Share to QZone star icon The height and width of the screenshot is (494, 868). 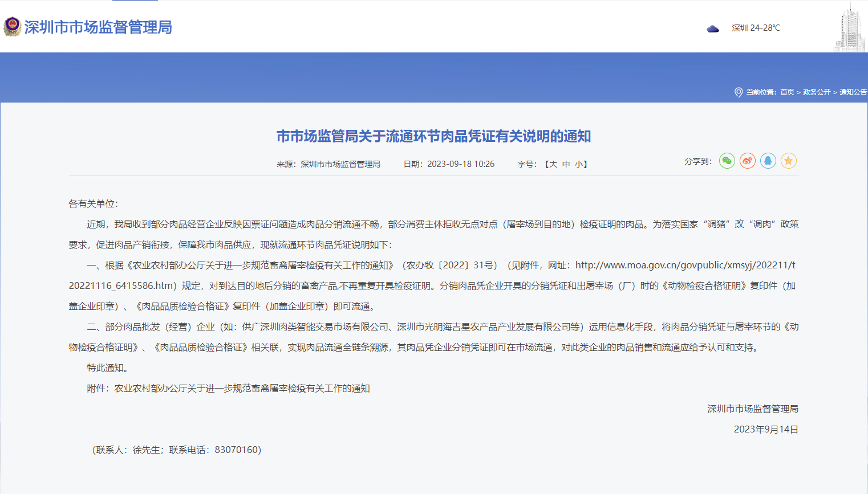789,161
